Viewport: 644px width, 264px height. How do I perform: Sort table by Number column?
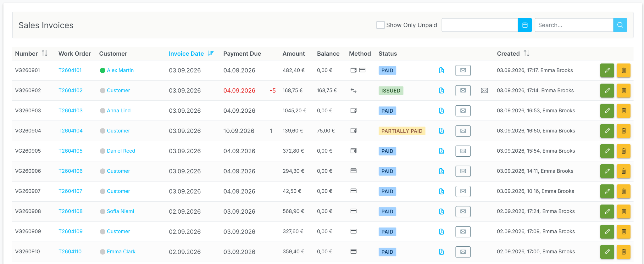point(31,53)
